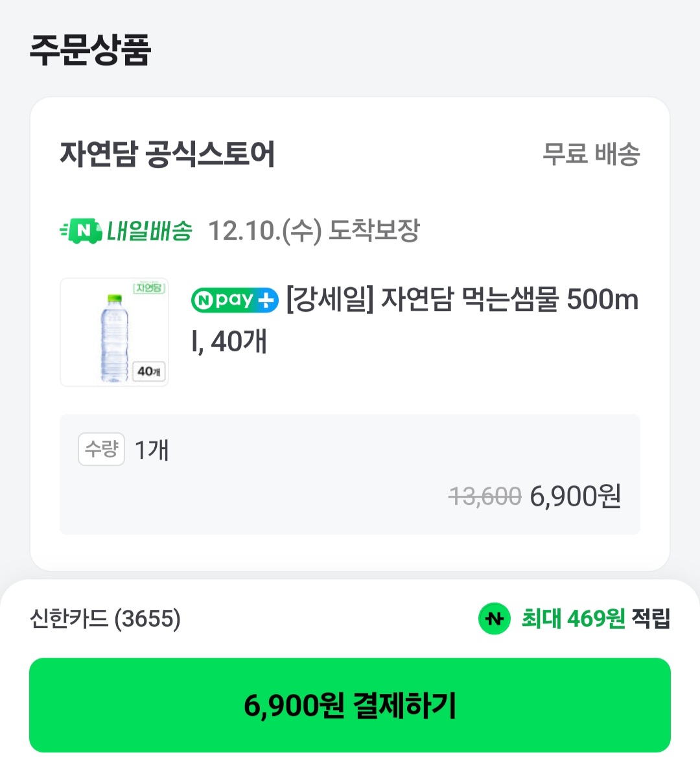Click the crossed-out 13,600 original price
The image size is (700, 766).
(x=485, y=496)
